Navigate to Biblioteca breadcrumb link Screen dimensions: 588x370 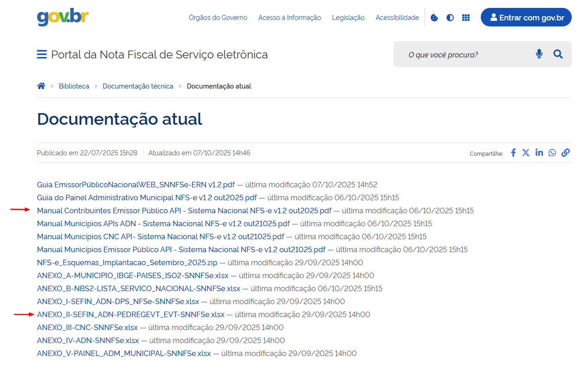point(74,86)
